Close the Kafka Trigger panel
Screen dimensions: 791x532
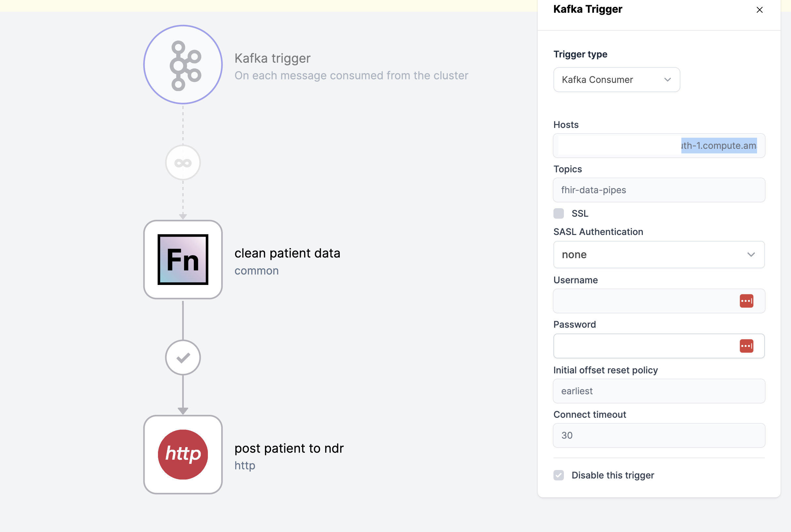(x=760, y=9)
